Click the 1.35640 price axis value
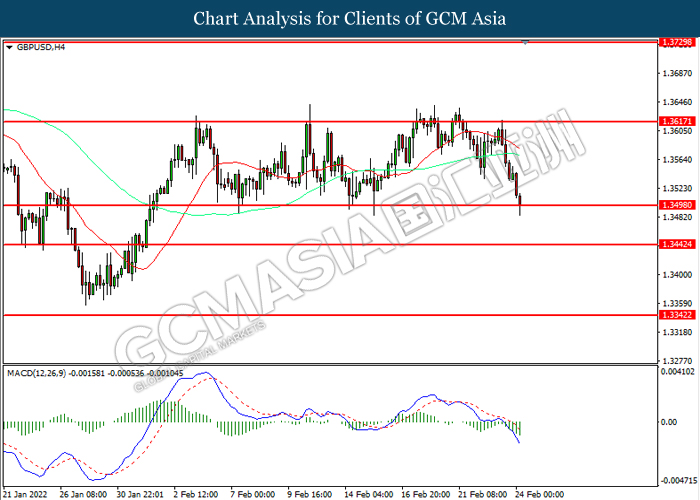 [x=677, y=160]
